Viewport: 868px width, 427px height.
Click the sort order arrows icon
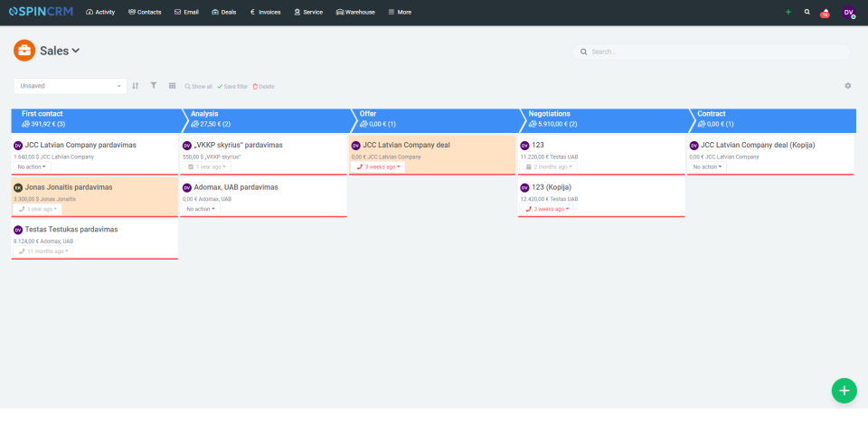136,86
